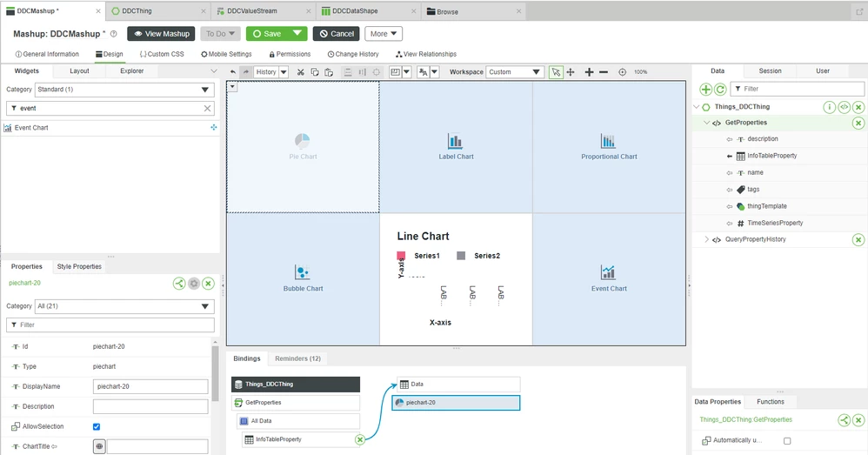Collapse the GetProperties tree node
Viewport: 868px width, 455px height.
pos(706,123)
